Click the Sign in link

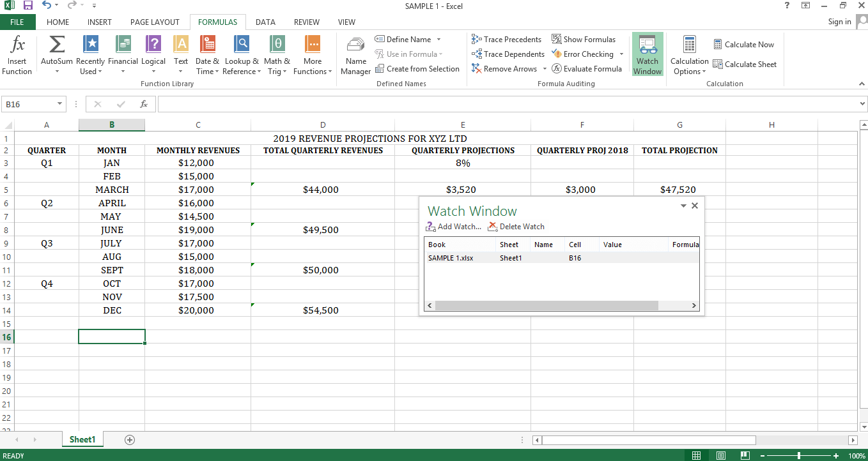[x=839, y=21]
